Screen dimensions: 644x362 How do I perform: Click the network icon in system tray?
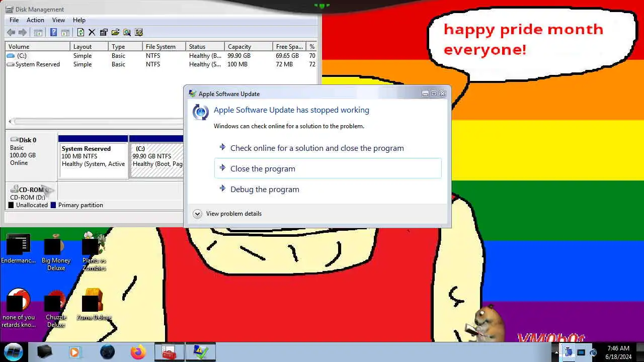click(x=581, y=352)
